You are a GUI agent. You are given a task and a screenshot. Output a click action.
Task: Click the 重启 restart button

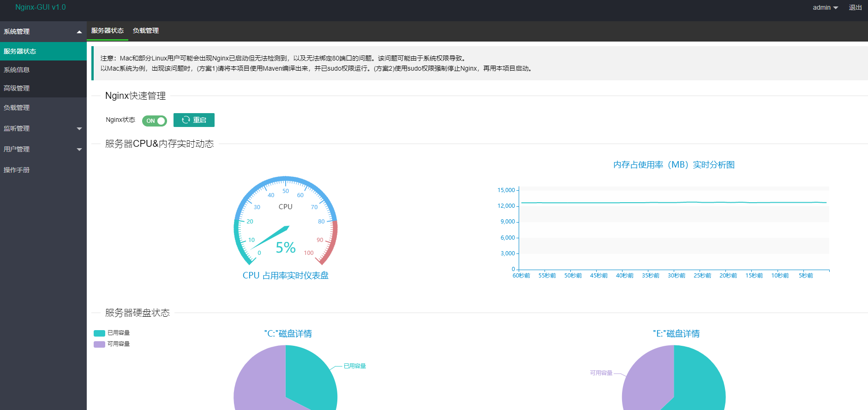tap(194, 120)
